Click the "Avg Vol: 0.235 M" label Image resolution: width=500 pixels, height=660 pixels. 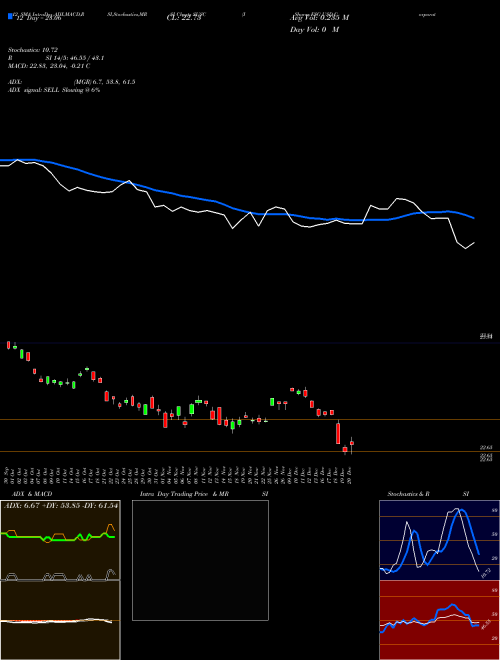click(x=319, y=18)
